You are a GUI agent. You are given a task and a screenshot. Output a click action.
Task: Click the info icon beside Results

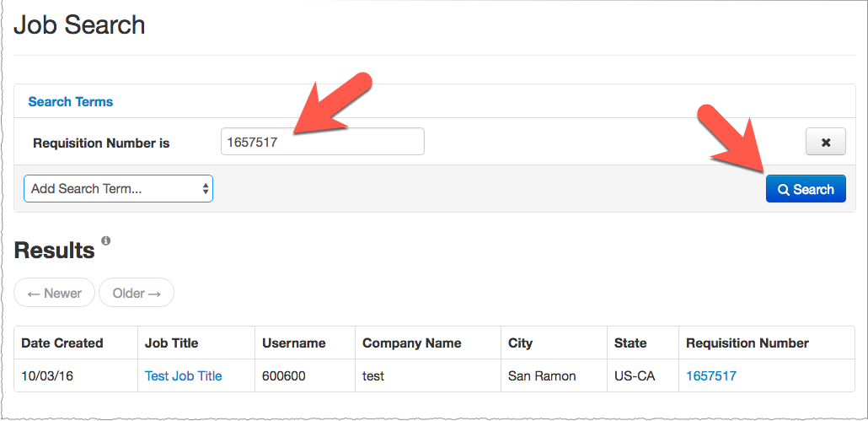click(105, 240)
